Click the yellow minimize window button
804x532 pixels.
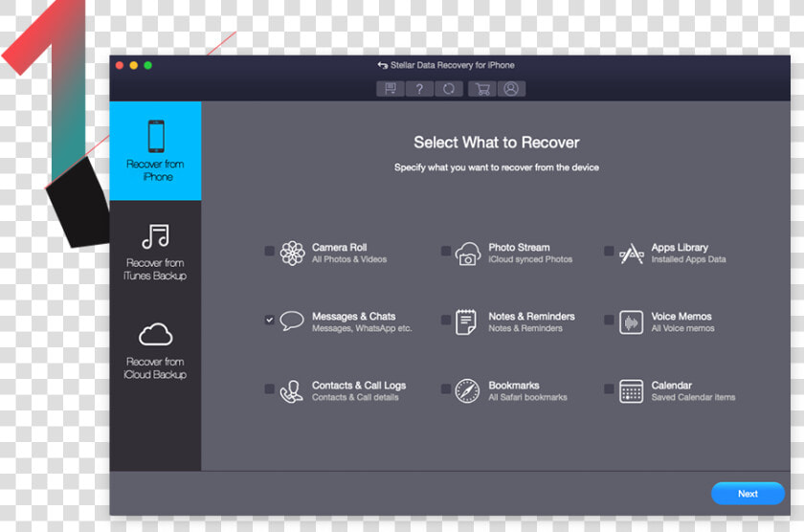pos(134,65)
